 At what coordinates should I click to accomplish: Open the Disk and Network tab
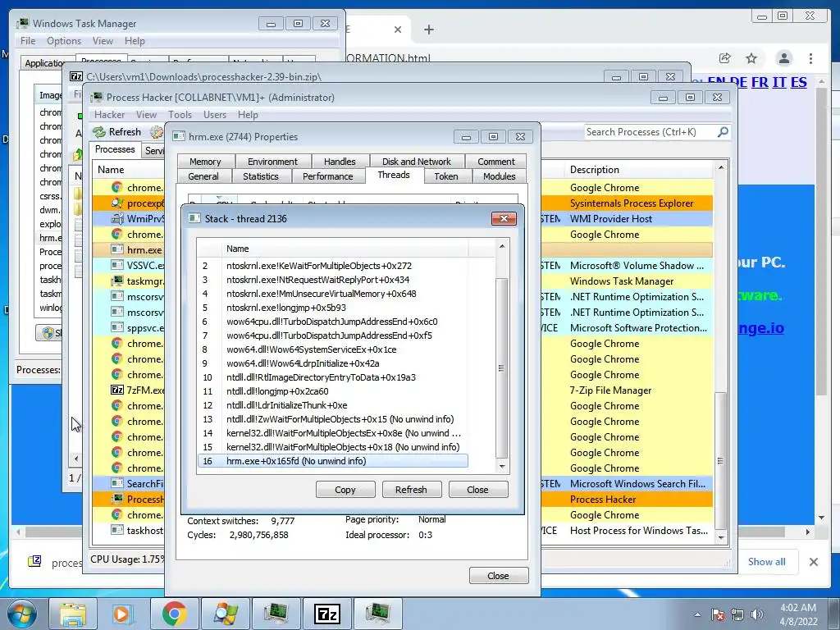pos(416,162)
